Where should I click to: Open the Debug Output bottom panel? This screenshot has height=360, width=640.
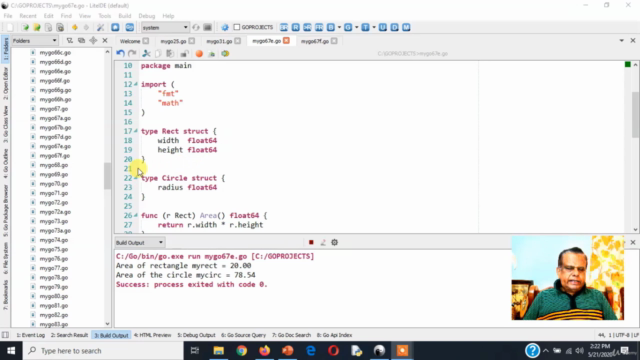(x=196, y=335)
